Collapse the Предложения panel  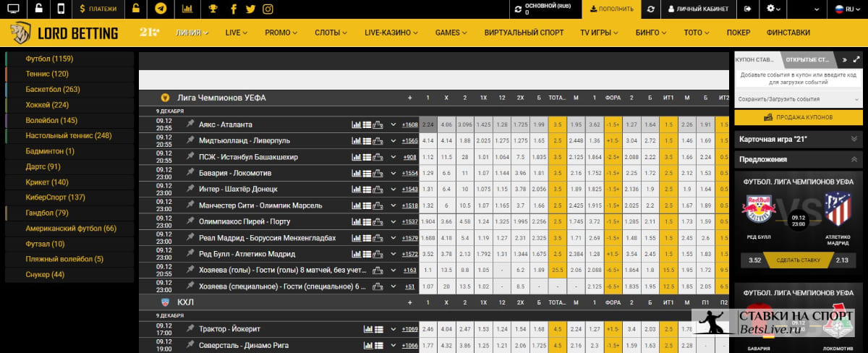(x=855, y=158)
